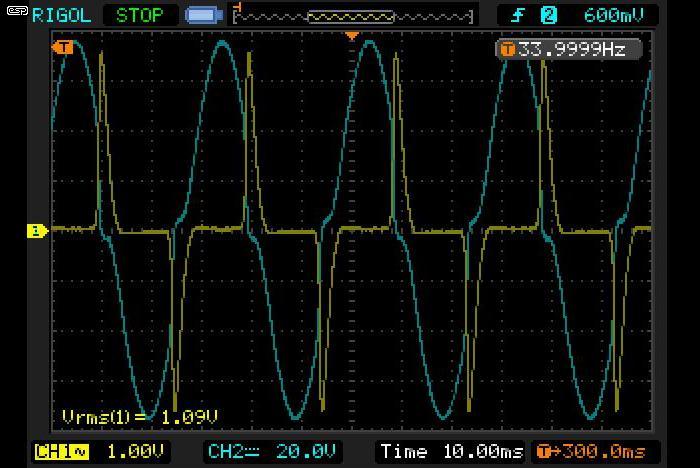Click the orange trigger position triangle at top
Screen dimensions: 700x468
[x=352, y=36]
